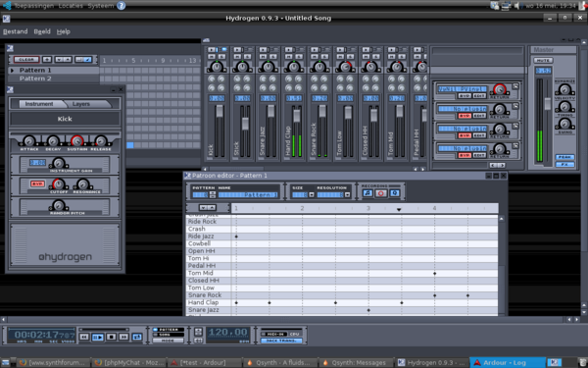
Task: Open the Beeld menu
Action: (42, 31)
